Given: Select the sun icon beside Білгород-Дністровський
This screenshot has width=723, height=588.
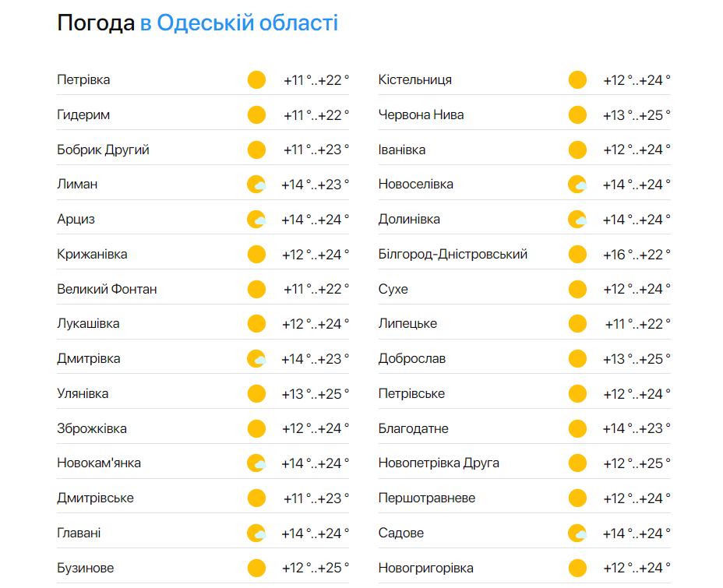Looking at the screenshot, I should point(577,253).
